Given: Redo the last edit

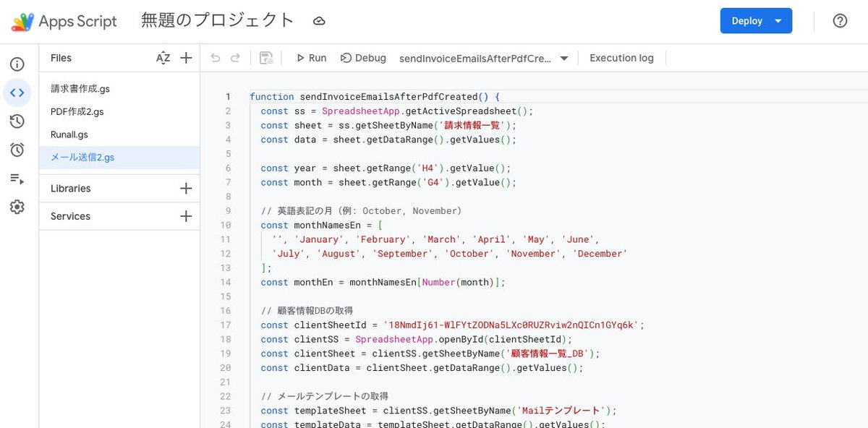Looking at the screenshot, I should point(235,59).
